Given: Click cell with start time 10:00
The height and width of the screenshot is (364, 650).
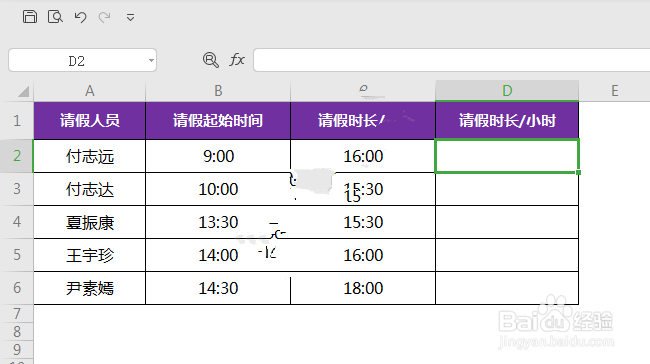Looking at the screenshot, I should [x=218, y=189].
